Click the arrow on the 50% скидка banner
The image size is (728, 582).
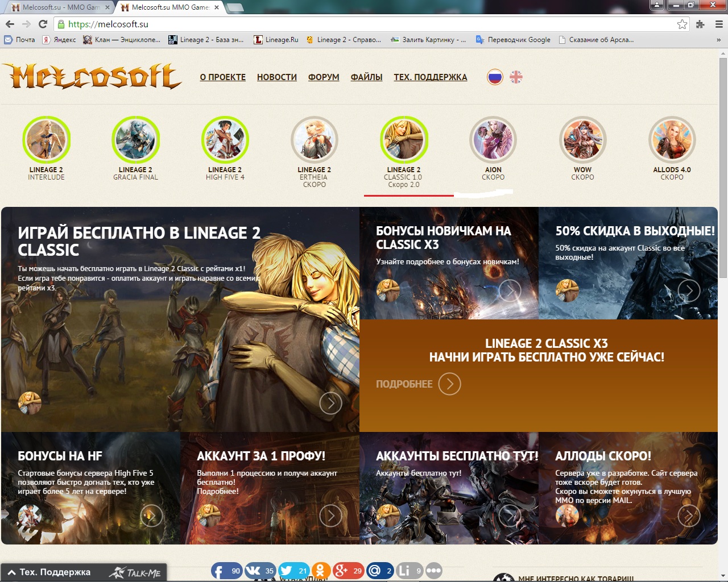tap(689, 291)
